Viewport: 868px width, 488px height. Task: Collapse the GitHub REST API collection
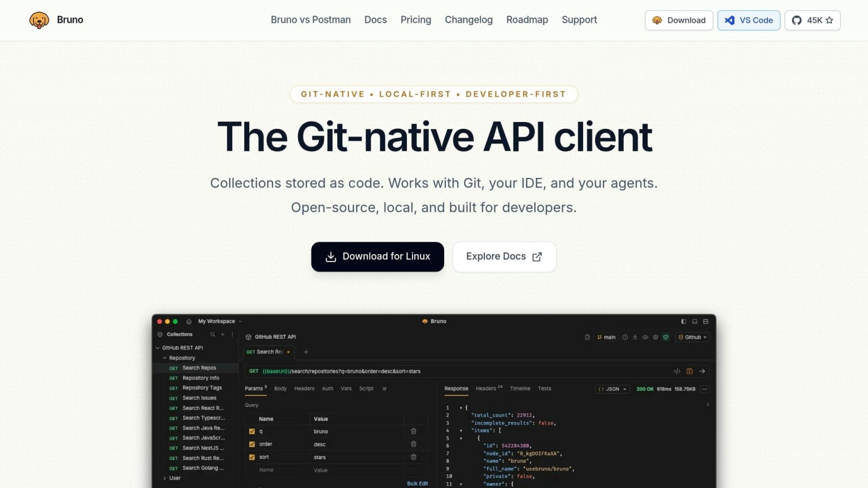158,348
